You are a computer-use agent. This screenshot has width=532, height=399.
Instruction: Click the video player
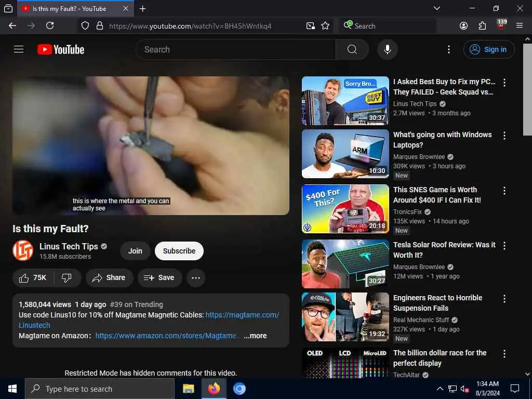pyautogui.click(x=151, y=145)
